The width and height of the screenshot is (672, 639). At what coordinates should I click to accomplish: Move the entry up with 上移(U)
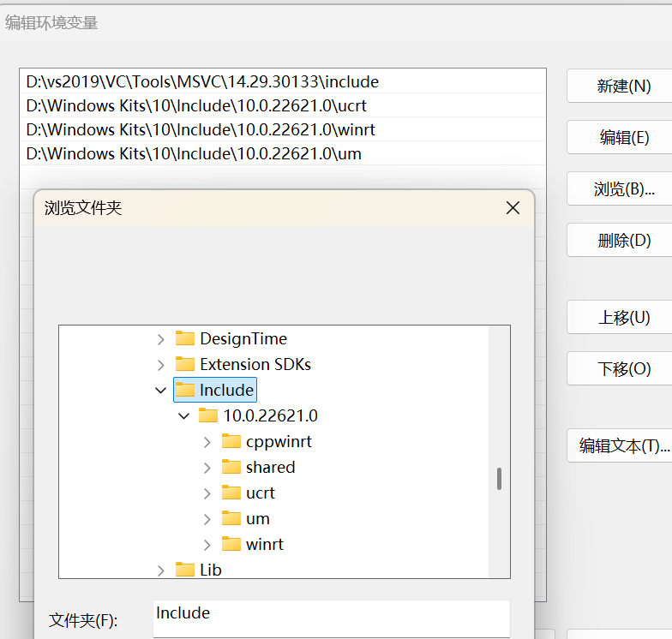point(621,317)
